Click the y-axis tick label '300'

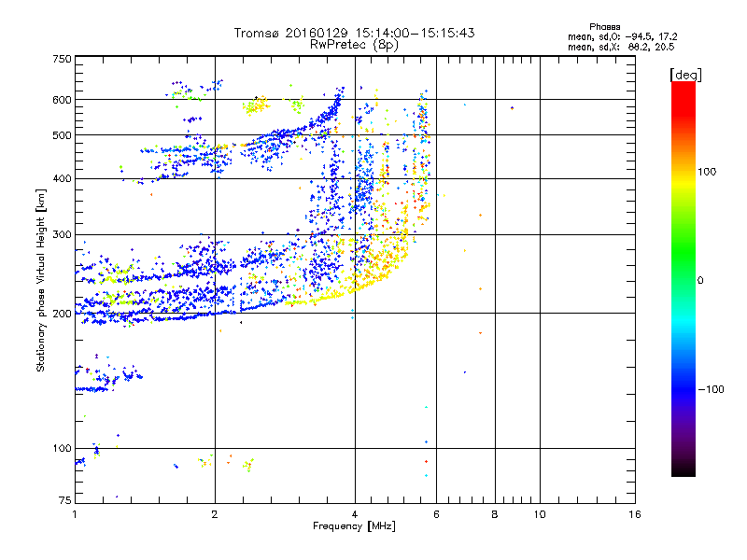point(62,235)
